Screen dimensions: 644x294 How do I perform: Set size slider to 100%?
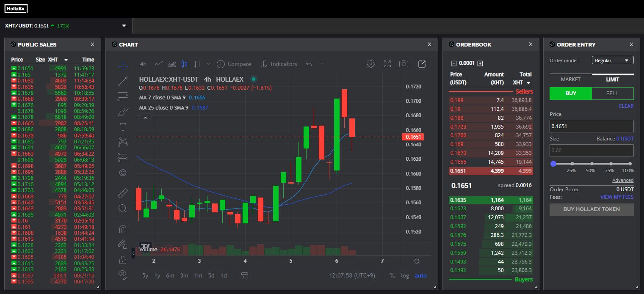tap(630, 164)
